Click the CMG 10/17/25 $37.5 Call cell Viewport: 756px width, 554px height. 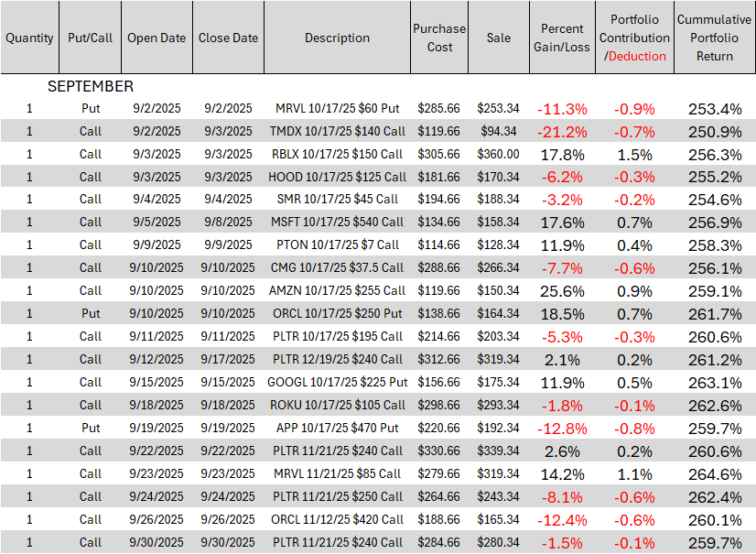338,267
